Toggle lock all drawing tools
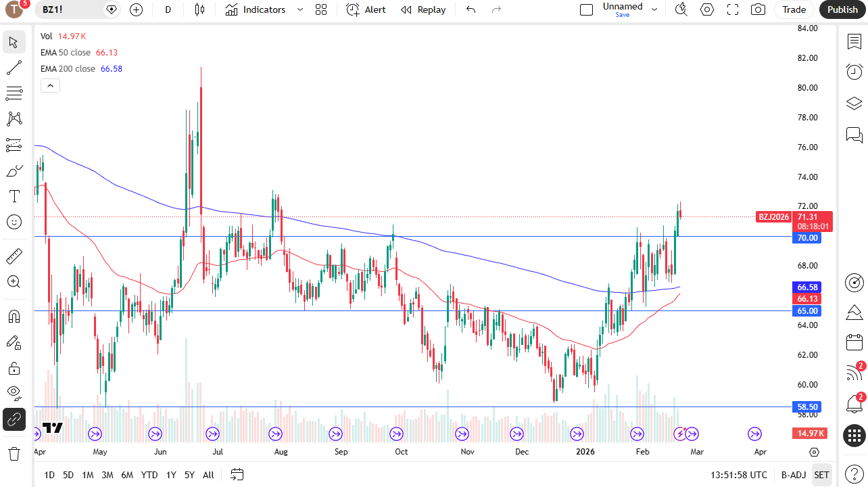This screenshot has height=487, width=868. [x=14, y=368]
